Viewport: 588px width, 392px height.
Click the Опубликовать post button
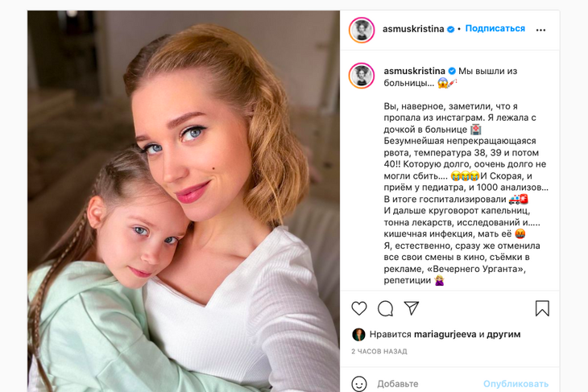(x=516, y=384)
